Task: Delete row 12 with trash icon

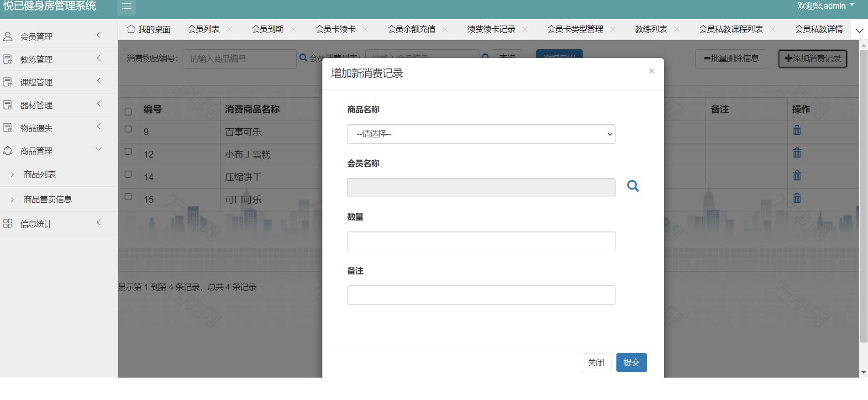Action: pyautogui.click(x=797, y=153)
